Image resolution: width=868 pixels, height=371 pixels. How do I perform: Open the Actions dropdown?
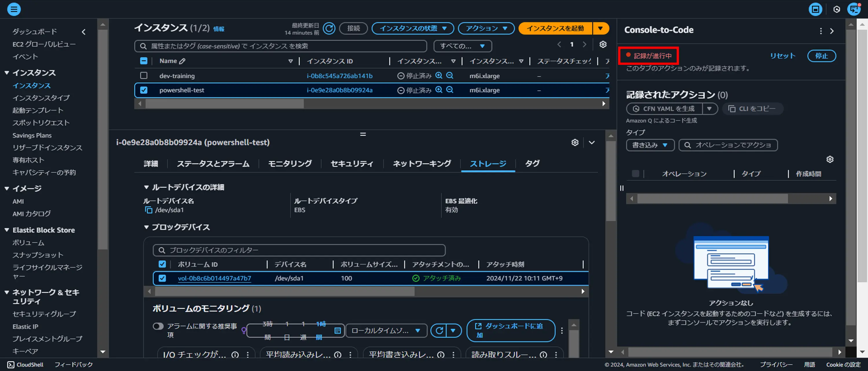pos(486,28)
